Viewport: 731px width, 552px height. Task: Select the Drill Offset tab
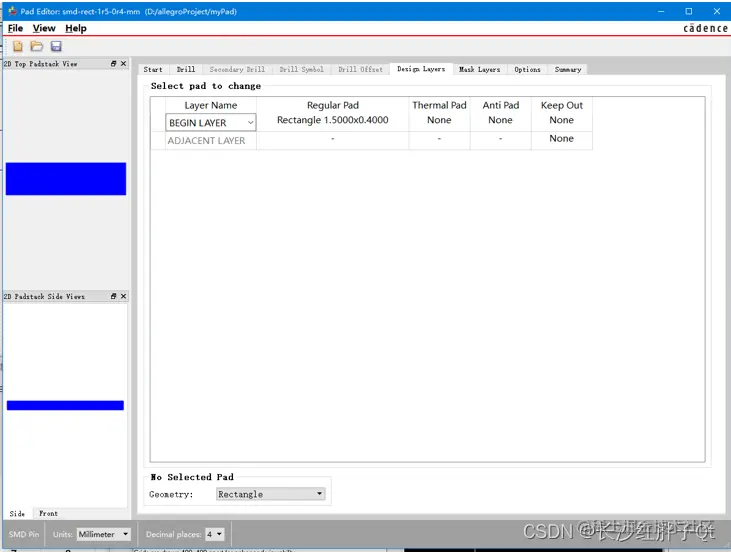tap(360, 69)
